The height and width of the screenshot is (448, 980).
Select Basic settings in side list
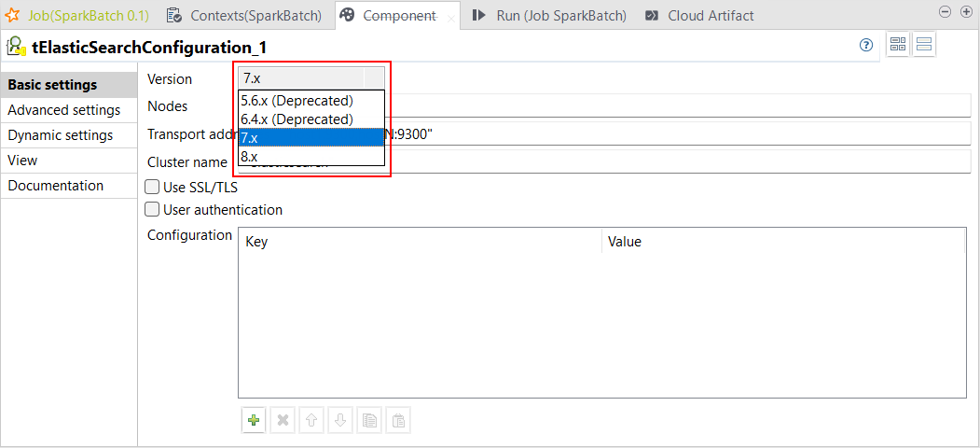(69, 85)
